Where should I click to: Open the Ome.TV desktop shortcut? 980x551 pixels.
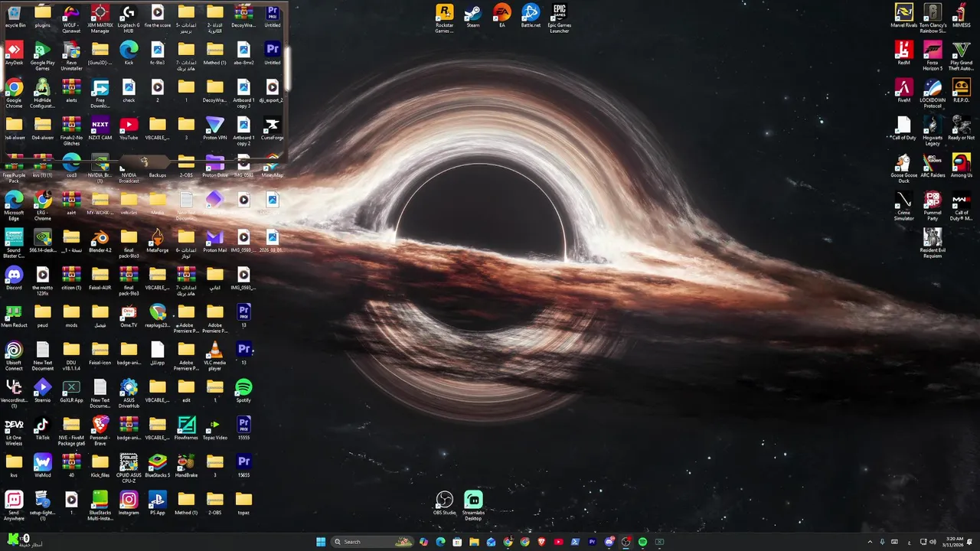tap(129, 317)
